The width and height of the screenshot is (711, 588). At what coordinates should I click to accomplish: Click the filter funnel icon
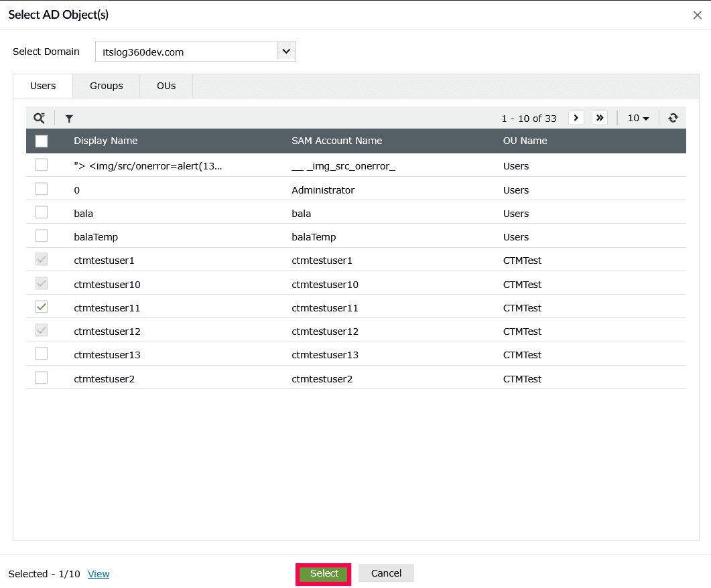(x=69, y=119)
